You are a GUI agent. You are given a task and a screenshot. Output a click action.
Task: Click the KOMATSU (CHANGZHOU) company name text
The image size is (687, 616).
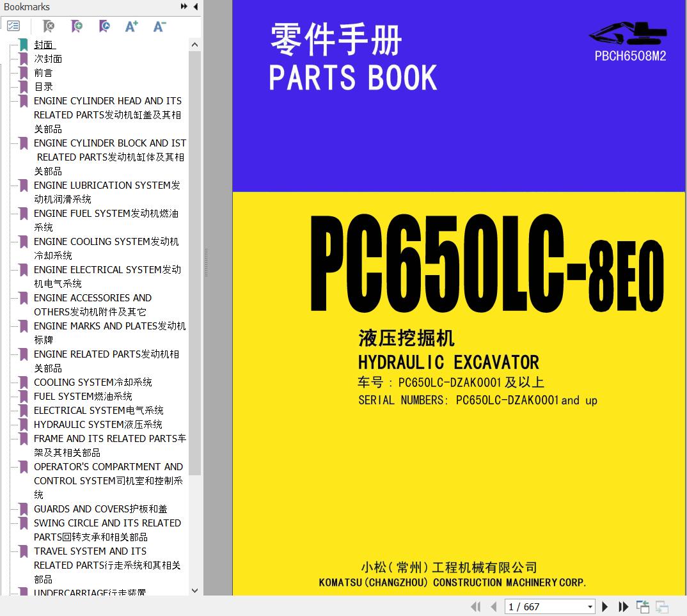click(x=452, y=582)
